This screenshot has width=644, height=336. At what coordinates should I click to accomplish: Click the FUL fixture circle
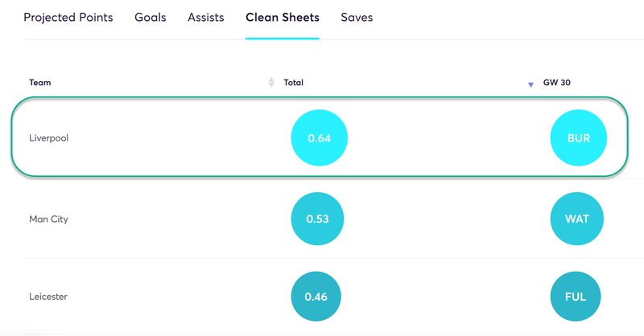point(576,296)
